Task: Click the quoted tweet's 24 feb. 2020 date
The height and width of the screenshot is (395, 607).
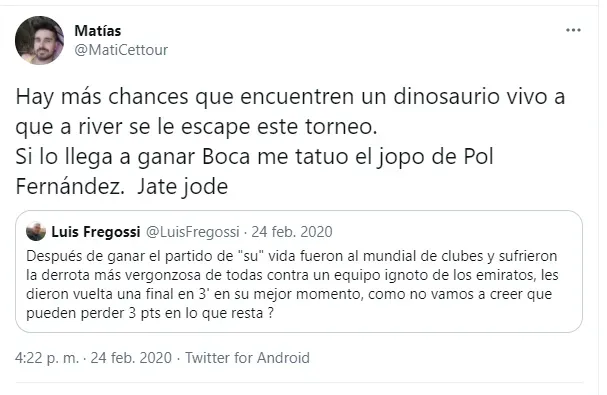Action: (x=292, y=232)
